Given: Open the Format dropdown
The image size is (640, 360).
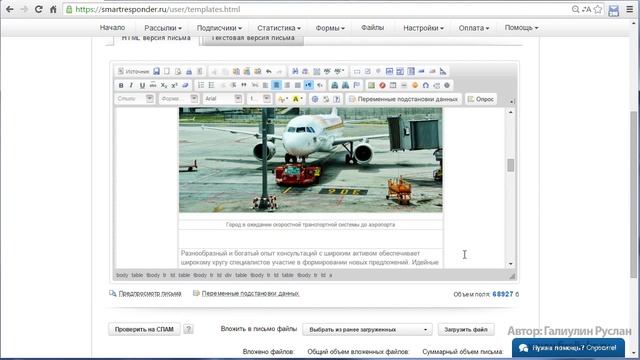Looking at the screenshot, I should 179,99.
